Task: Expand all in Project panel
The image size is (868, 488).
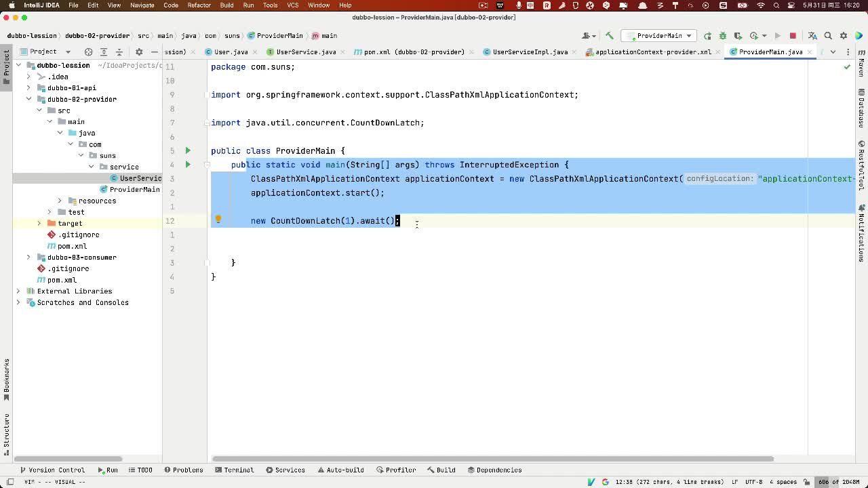Action: pos(104,52)
